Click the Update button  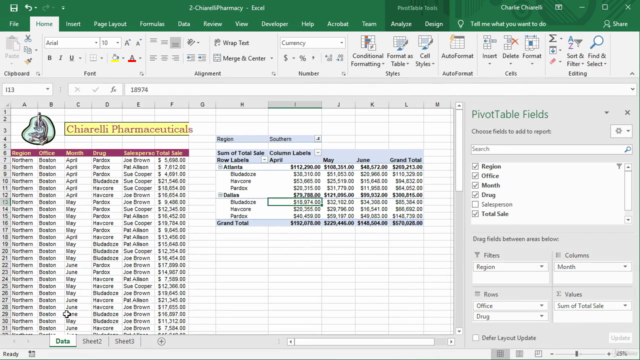620,338
